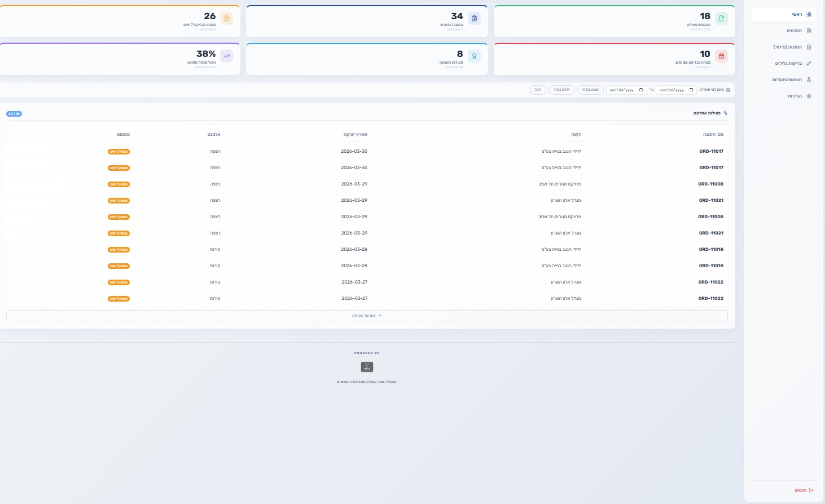Click the אלמנט column header
Viewport: 825px width, 504px height.
[214, 134]
